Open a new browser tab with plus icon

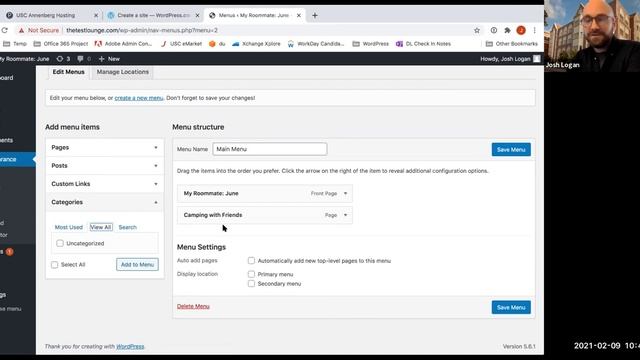click(315, 16)
